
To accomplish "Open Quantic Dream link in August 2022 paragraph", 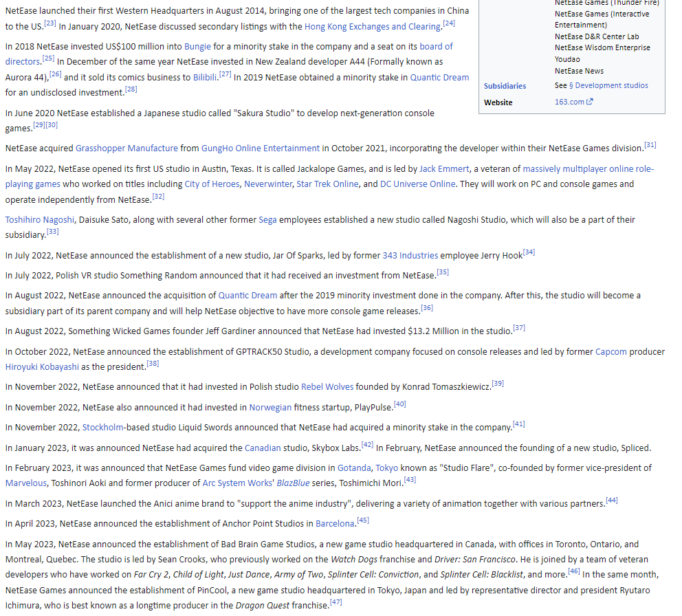I will [247, 296].
